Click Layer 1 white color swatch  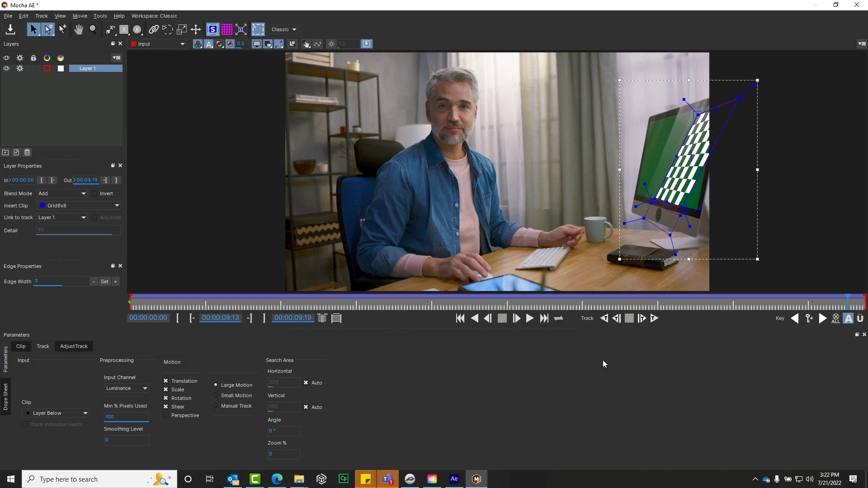point(61,69)
